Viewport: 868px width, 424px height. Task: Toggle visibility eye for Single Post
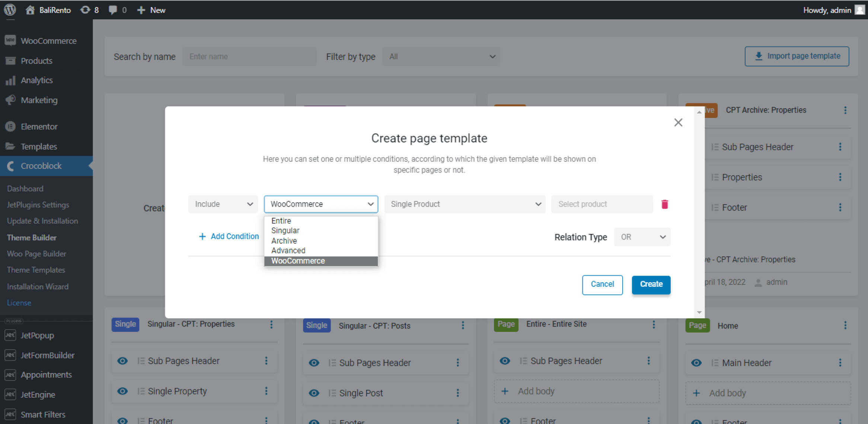pos(314,393)
